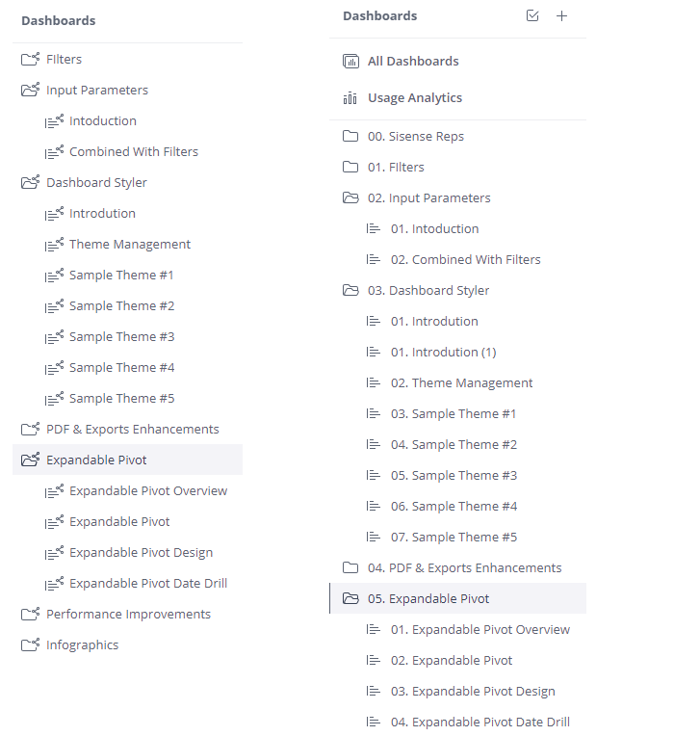Open 06. Sample Theme #4 dashboard
The image size is (700, 736).
(454, 506)
